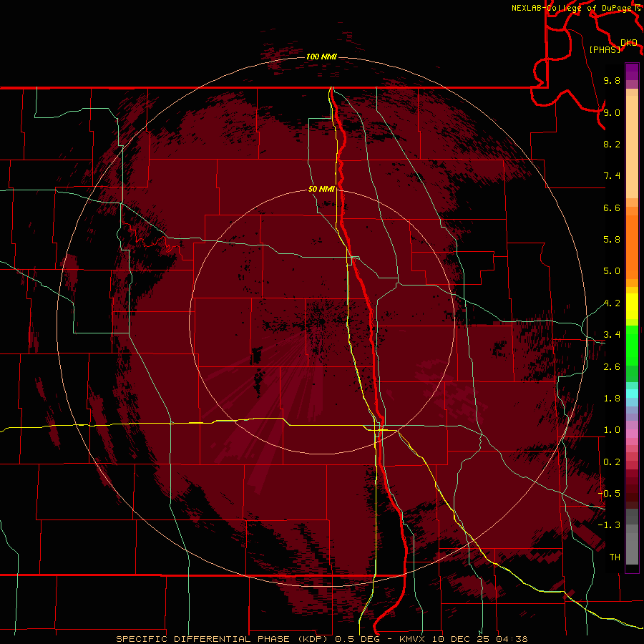Click the 9.0 scale value
The image size is (644, 644).
coord(612,112)
